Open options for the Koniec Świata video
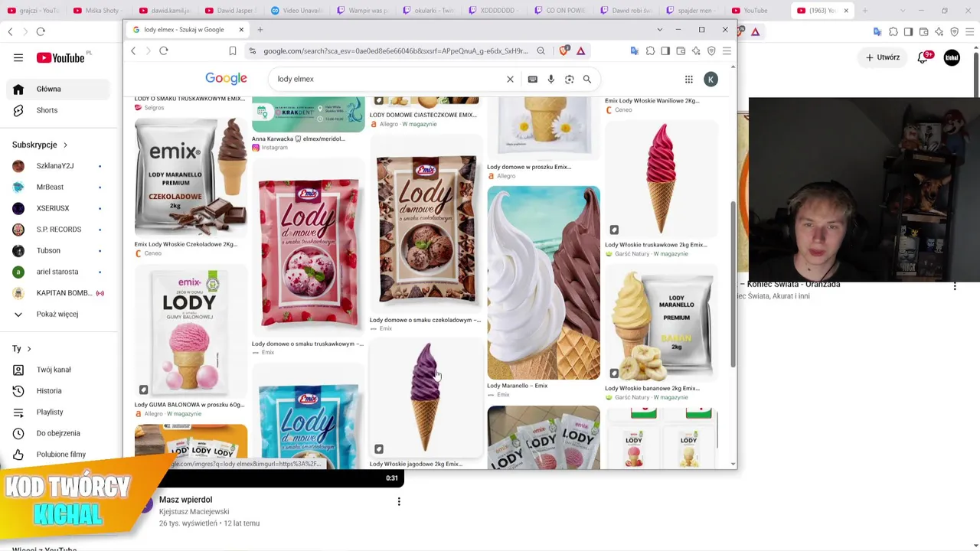Screen dimensions: 980x551 955,286
